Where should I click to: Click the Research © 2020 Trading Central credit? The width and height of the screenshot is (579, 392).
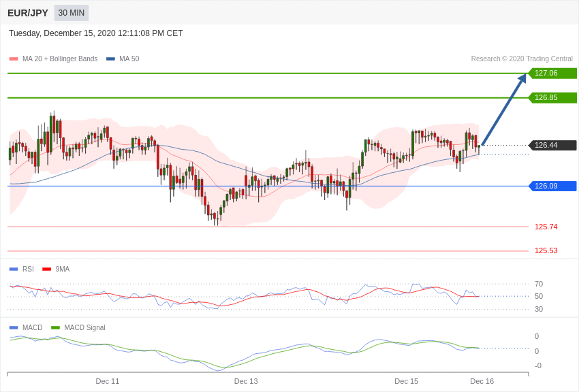[522, 59]
